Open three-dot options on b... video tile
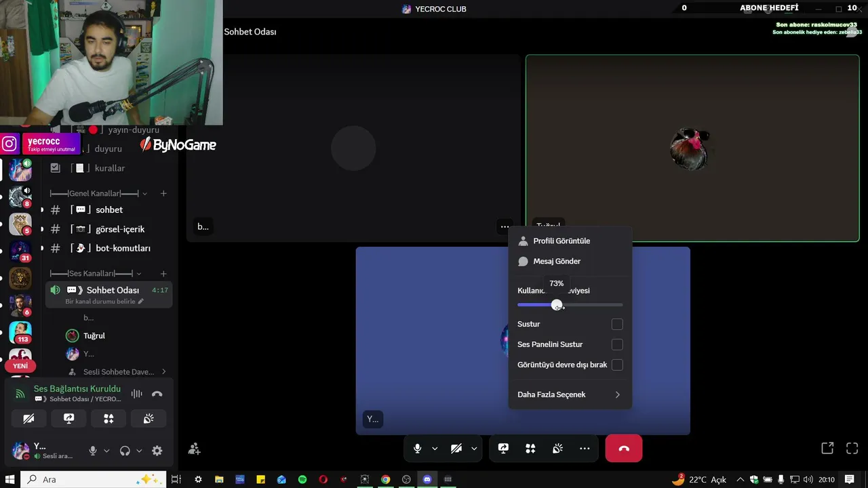Screen dimensions: 868x488 click(x=505, y=226)
